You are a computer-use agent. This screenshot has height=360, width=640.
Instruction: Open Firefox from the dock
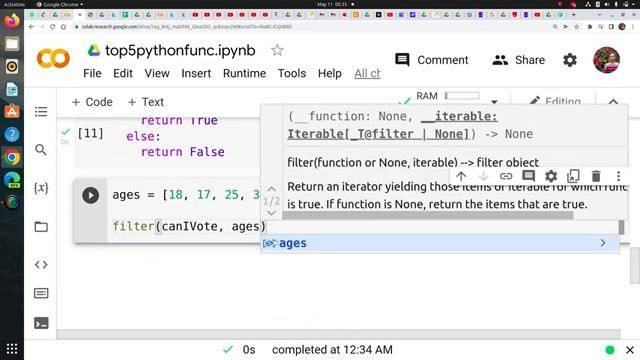(11, 20)
